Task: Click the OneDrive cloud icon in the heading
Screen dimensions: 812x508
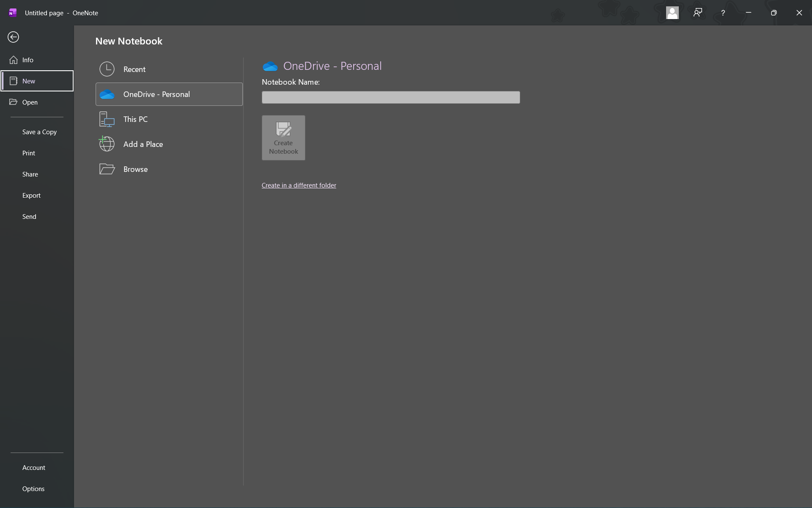Action: [270, 66]
